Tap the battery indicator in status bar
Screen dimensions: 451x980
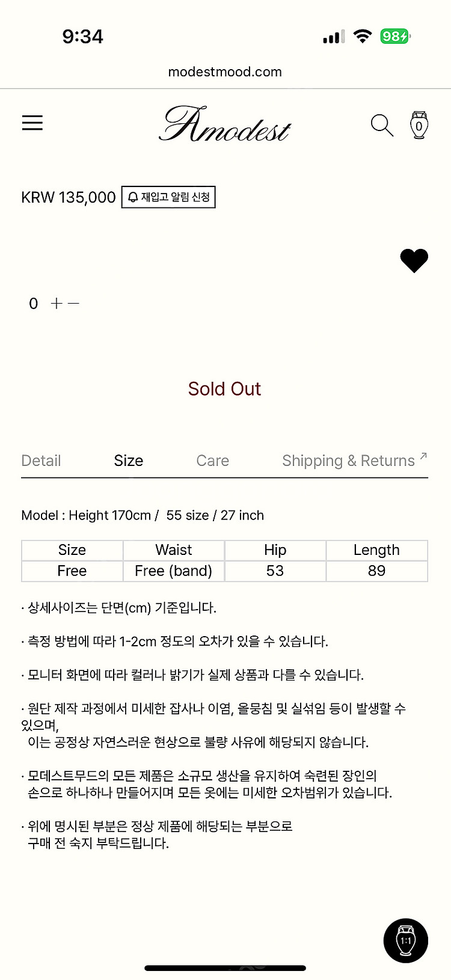pyautogui.click(x=395, y=37)
